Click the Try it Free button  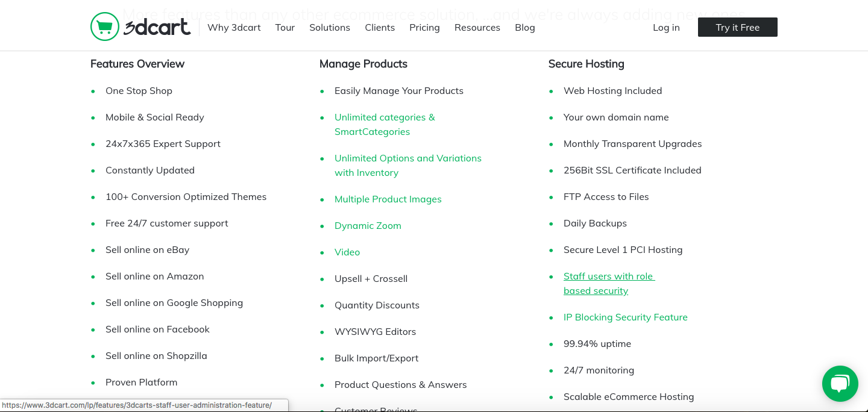coord(738,27)
